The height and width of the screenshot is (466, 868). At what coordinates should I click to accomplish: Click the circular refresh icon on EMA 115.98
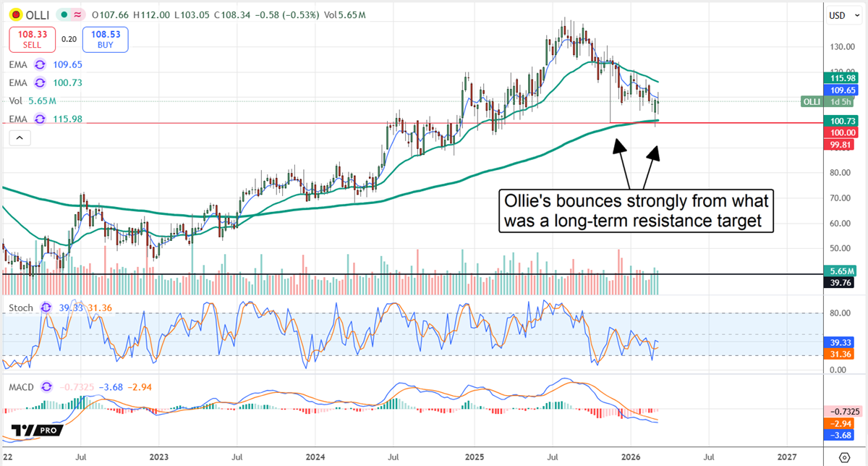point(39,119)
